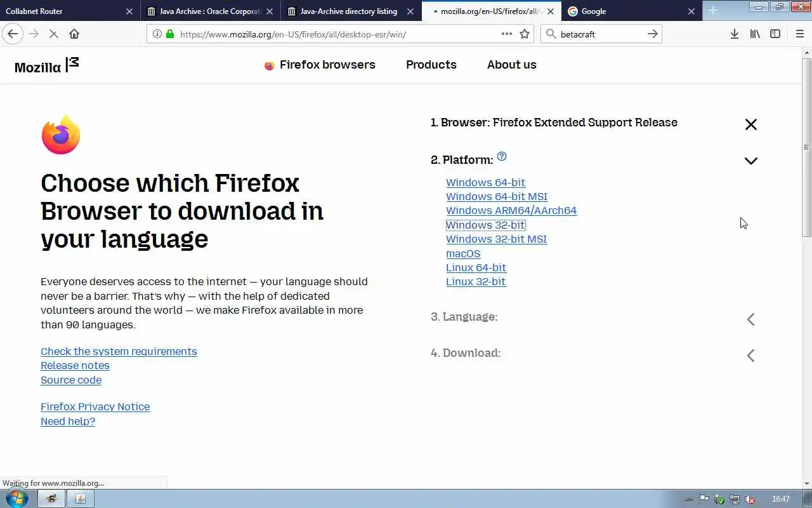Close the Java Archive Oracle tab

(x=270, y=11)
